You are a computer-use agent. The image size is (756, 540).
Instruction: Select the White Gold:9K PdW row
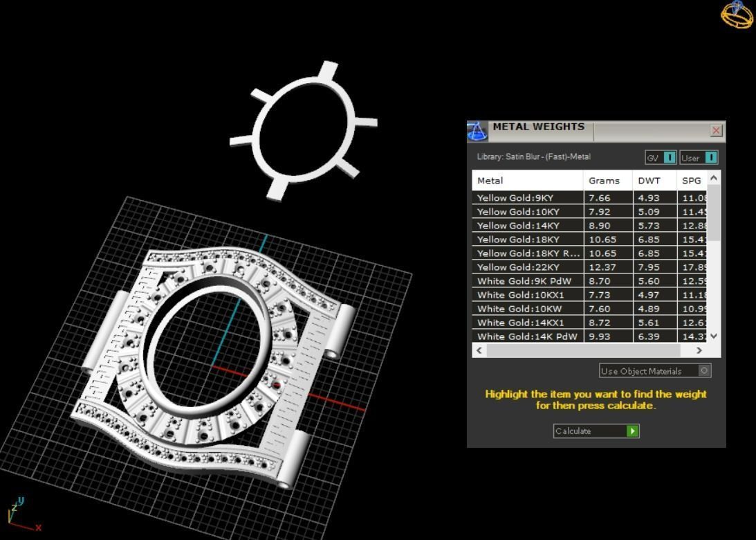[x=590, y=281]
